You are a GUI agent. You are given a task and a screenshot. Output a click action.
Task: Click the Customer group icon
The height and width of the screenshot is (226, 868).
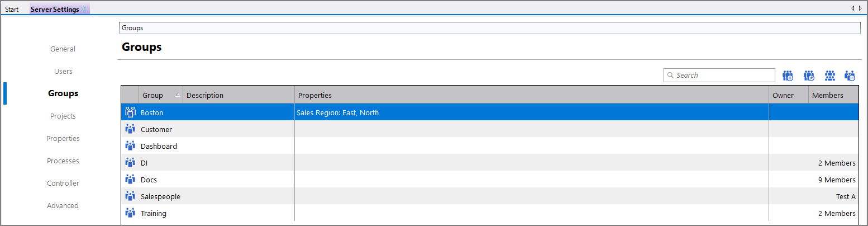tap(130, 129)
